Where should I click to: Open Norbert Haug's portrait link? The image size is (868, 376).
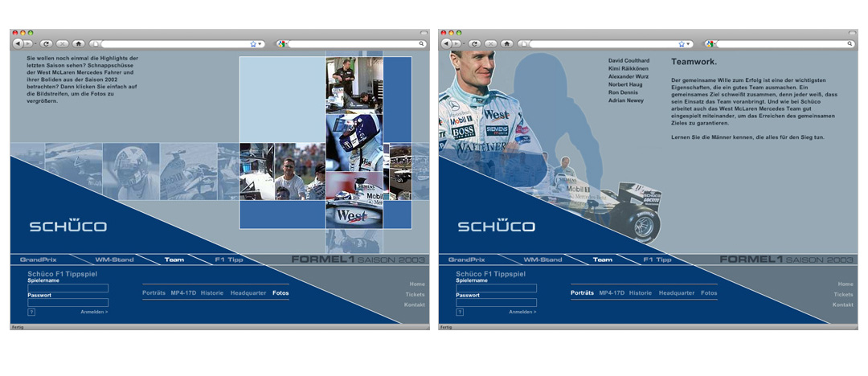click(624, 84)
